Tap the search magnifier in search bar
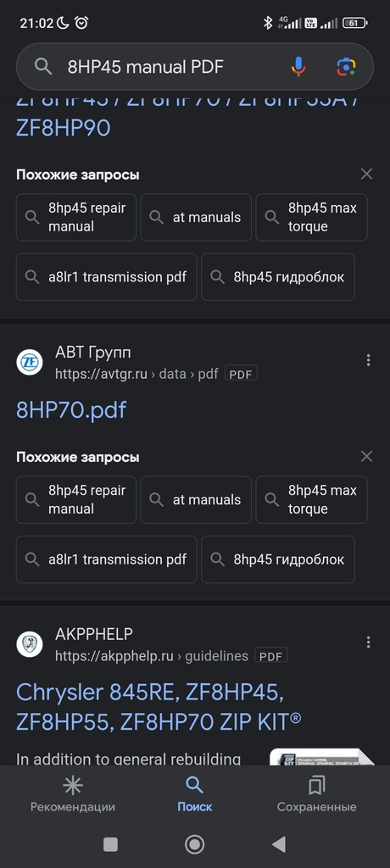 point(43,67)
